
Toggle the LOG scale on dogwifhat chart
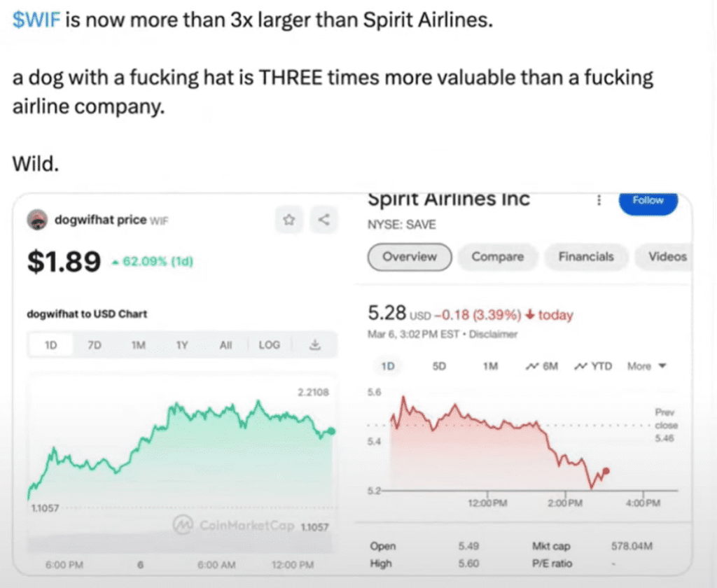269,345
